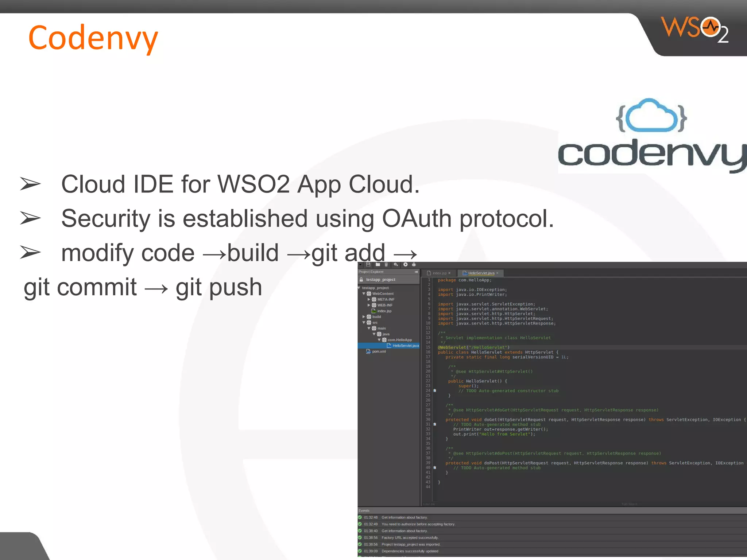Image resolution: width=747 pixels, height=560 pixels.
Task: Click the lock icon beside testapp_project
Action: point(361,280)
